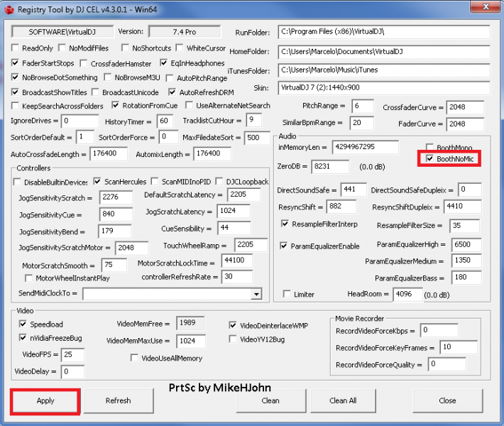Close the window with the title bar X
Viewport: 504px width, 426px height.
(486, 6)
